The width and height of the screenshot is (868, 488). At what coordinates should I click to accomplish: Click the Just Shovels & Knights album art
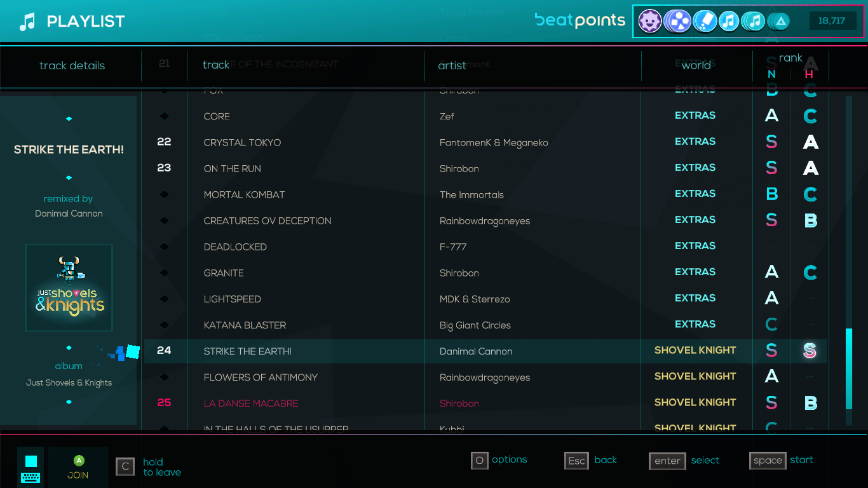tap(69, 288)
